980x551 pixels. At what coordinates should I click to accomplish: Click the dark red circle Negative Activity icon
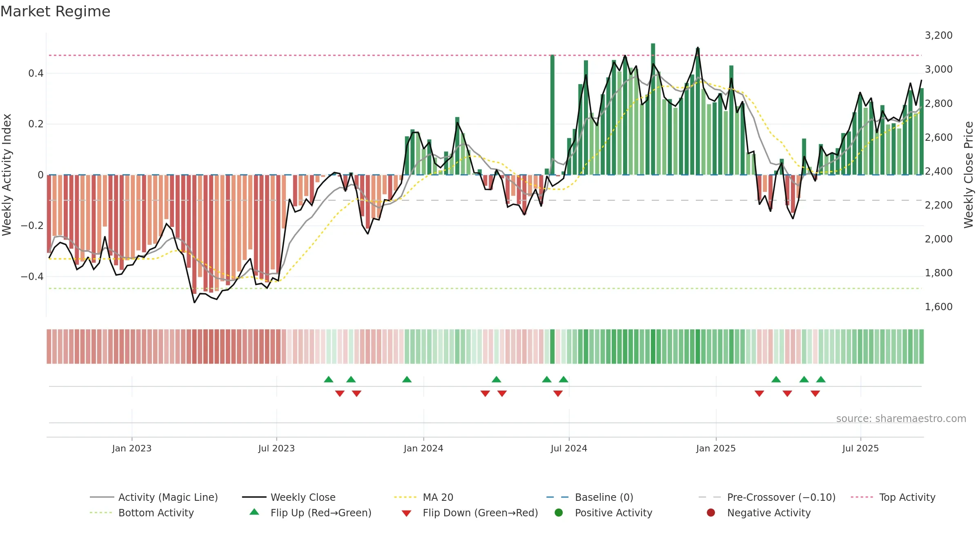pyautogui.click(x=711, y=513)
